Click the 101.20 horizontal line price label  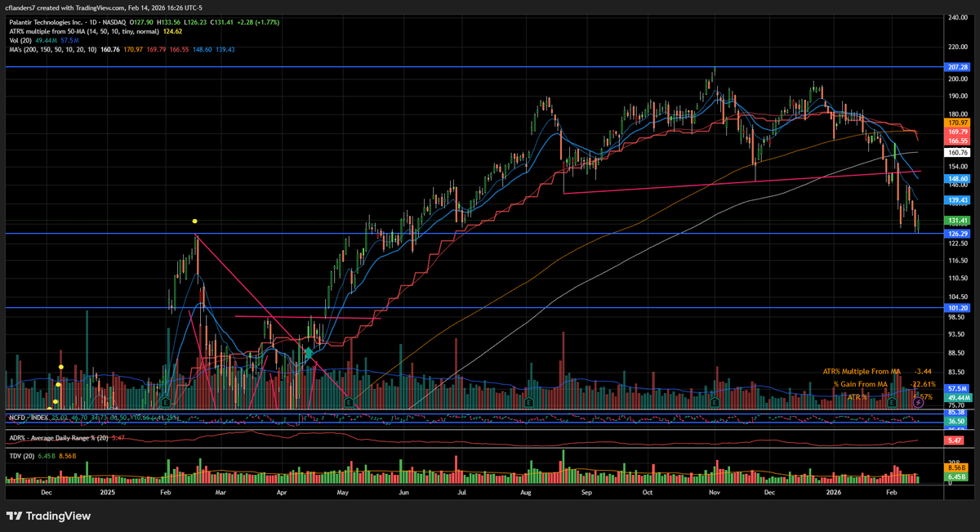click(955, 308)
